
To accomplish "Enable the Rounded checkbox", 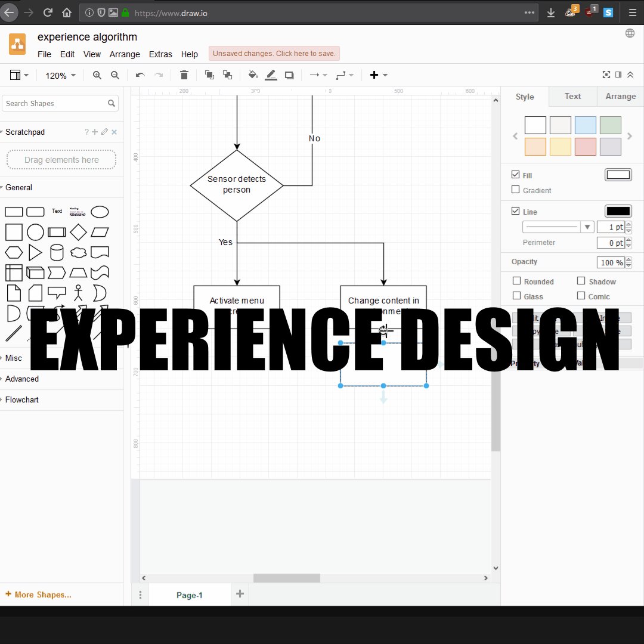I will 516,280.
